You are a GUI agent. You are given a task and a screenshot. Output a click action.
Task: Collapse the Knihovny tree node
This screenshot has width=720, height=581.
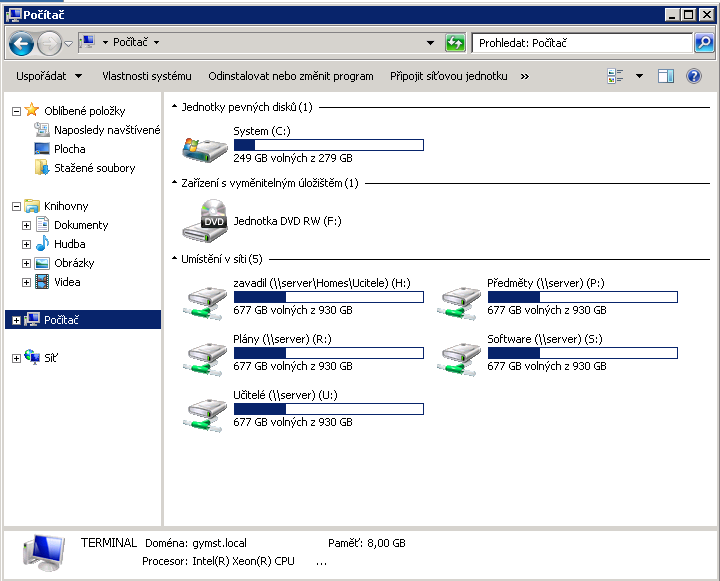coord(16,206)
